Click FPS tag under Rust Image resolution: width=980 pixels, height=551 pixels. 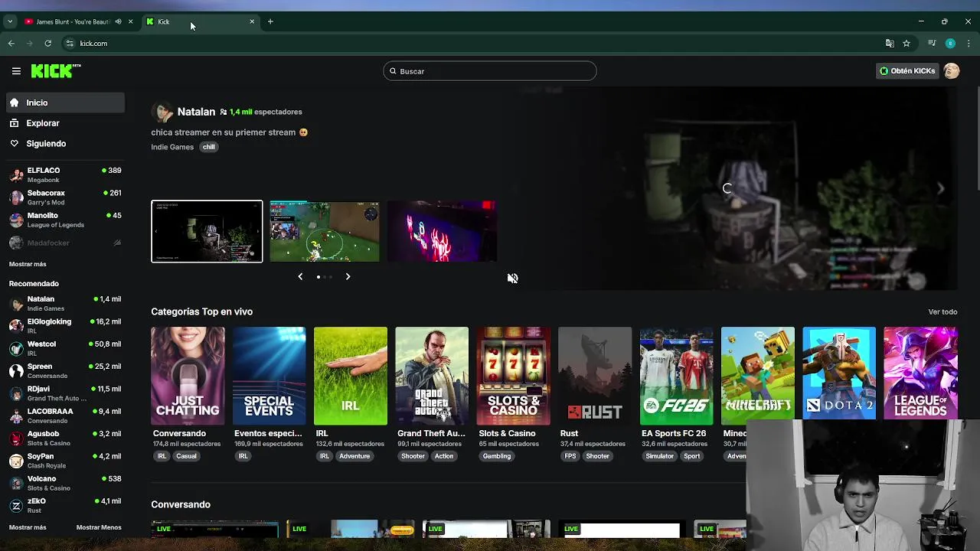pos(570,456)
